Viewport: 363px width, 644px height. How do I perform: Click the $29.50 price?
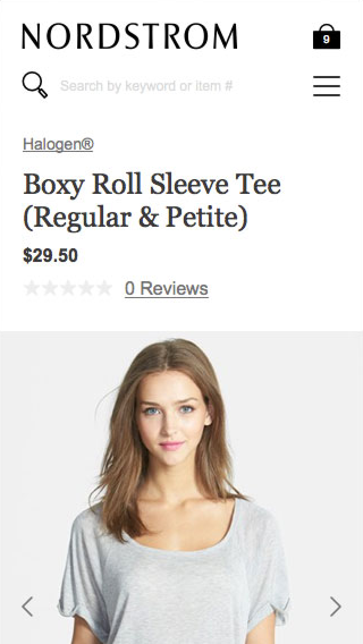tap(50, 256)
